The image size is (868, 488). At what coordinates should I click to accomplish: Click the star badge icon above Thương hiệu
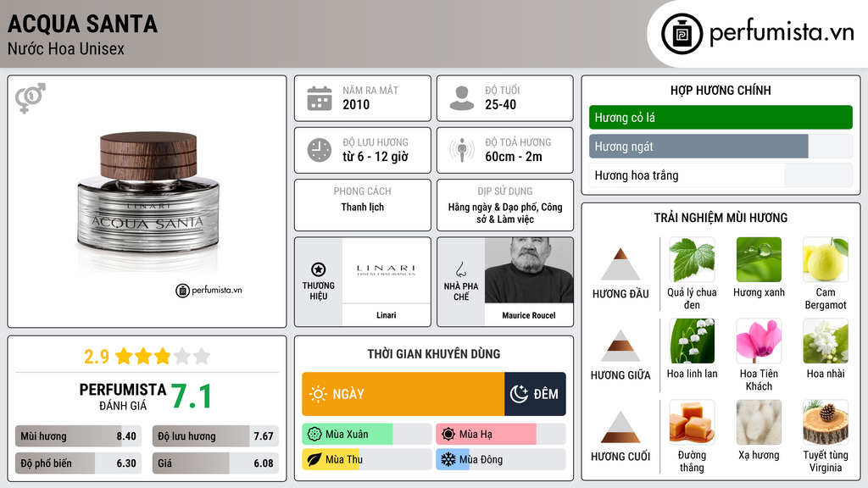tap(319, 269)
